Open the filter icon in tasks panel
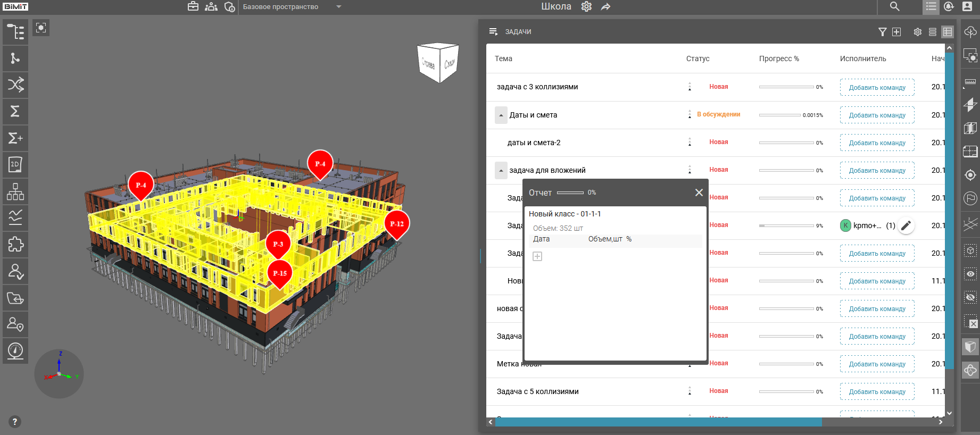The height and width of the screenshot is (435, 980). 882,32
